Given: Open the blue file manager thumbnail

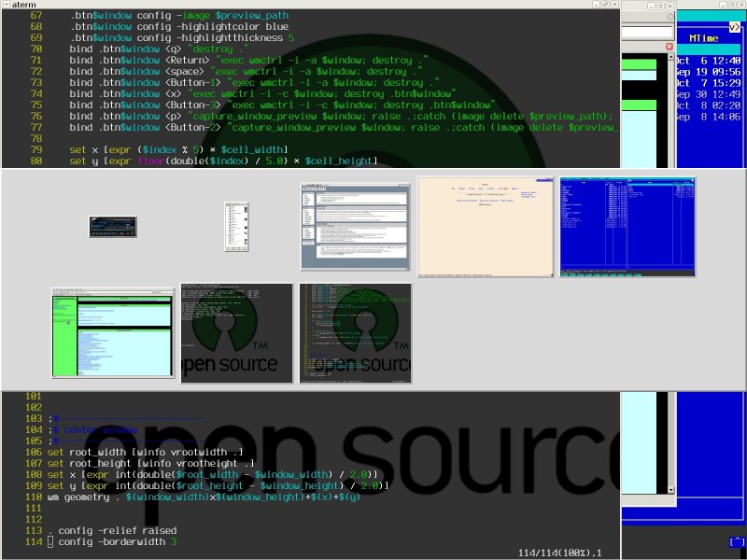Looking at the screenshot, I should [x=627, y=227].
